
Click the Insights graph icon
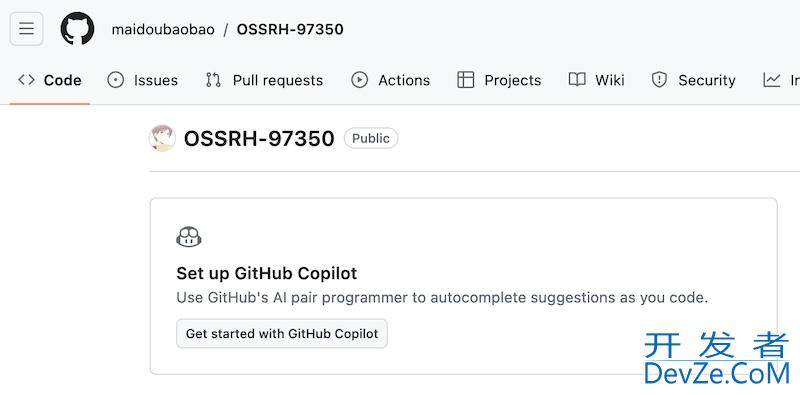coord(771,80)
